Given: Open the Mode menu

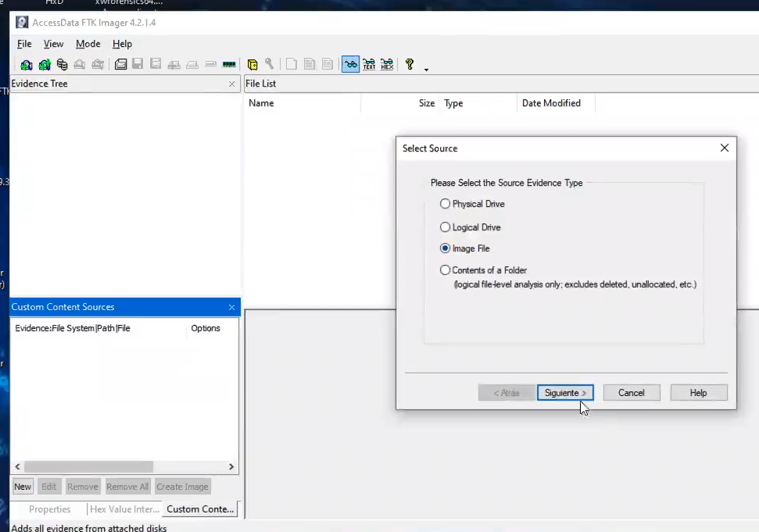Looking at the screenshot, I should pos(88,44).
